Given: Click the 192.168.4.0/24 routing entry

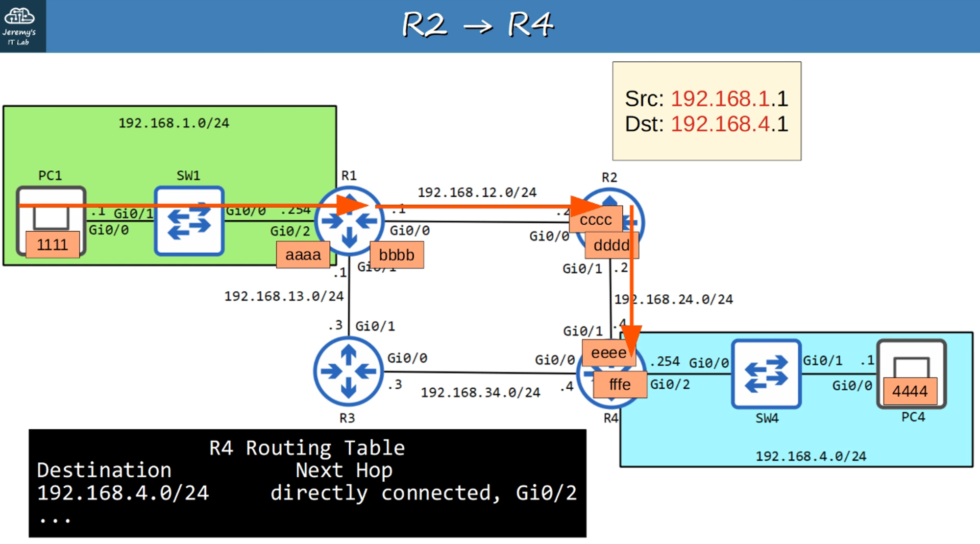Looking at the screenshot, I should (x=122, y=493).
